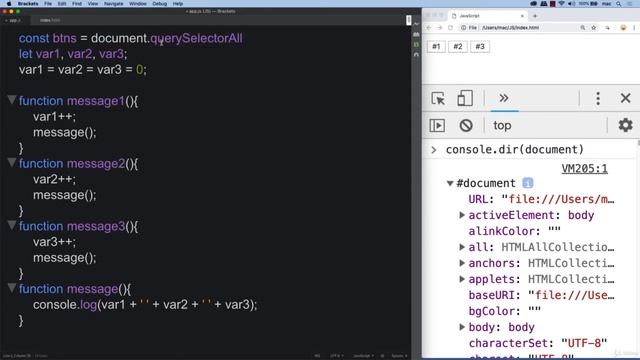Click the 'characterSet: "UTF-8"' property row
The image size is (640, 360).
(x=538, y=343)
